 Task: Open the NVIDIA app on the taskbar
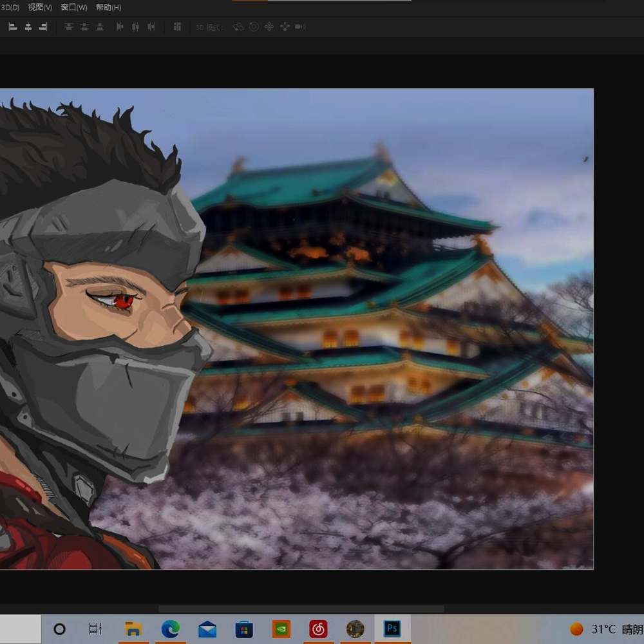[x=281, y=629]
